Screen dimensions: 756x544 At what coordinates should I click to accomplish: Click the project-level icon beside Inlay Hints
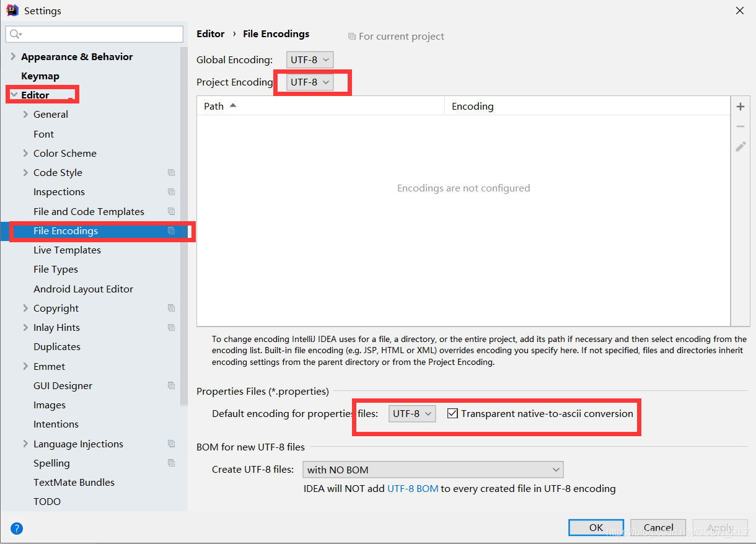pos(172,327)
